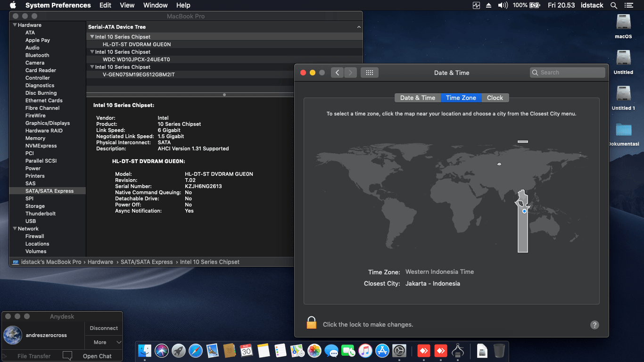Disconnect the Anydesk session

104,328
